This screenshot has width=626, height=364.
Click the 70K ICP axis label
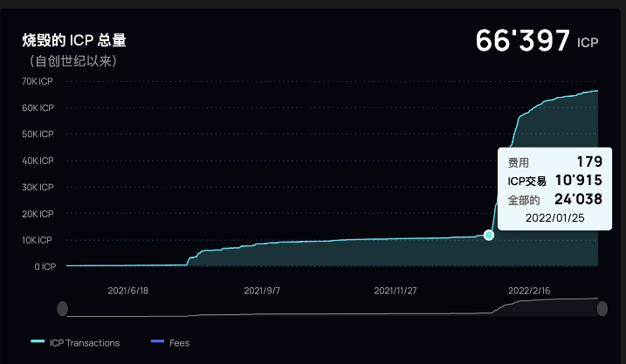38,81
